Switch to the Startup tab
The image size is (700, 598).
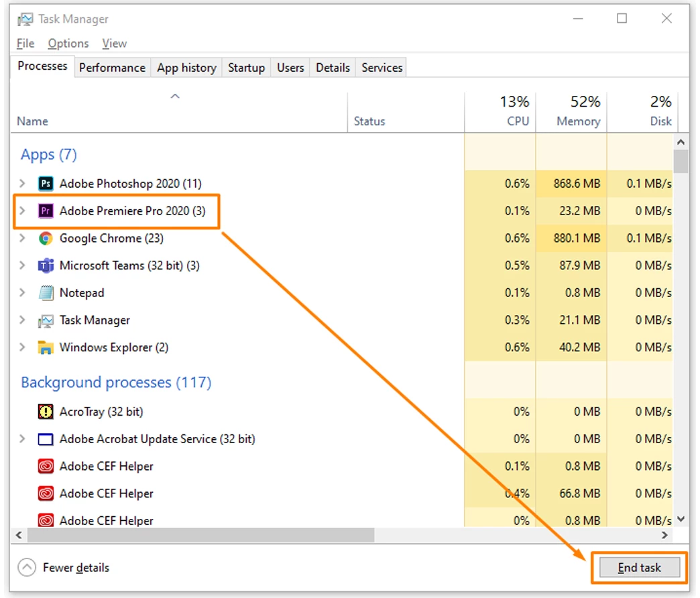click(246, 68)
